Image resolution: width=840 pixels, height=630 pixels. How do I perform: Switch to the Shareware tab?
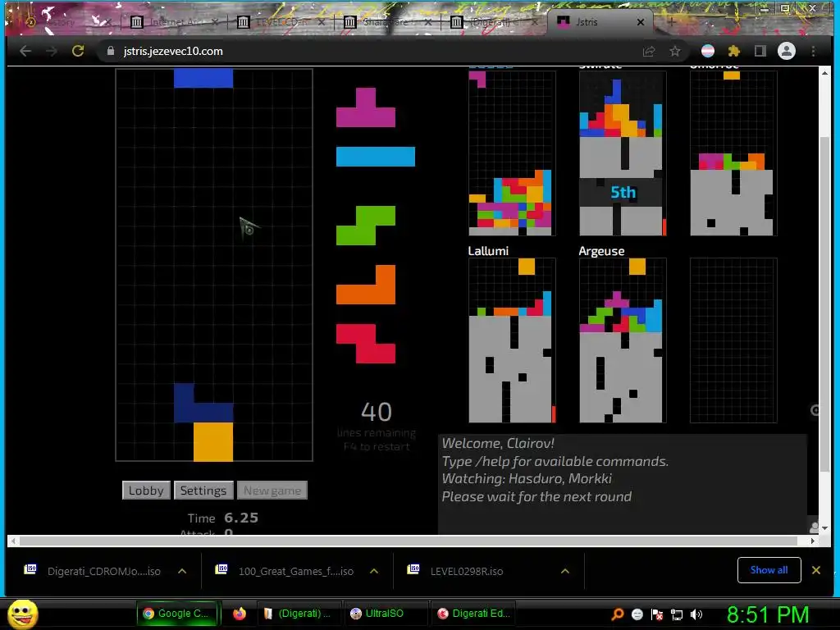[x=387, y=22]
